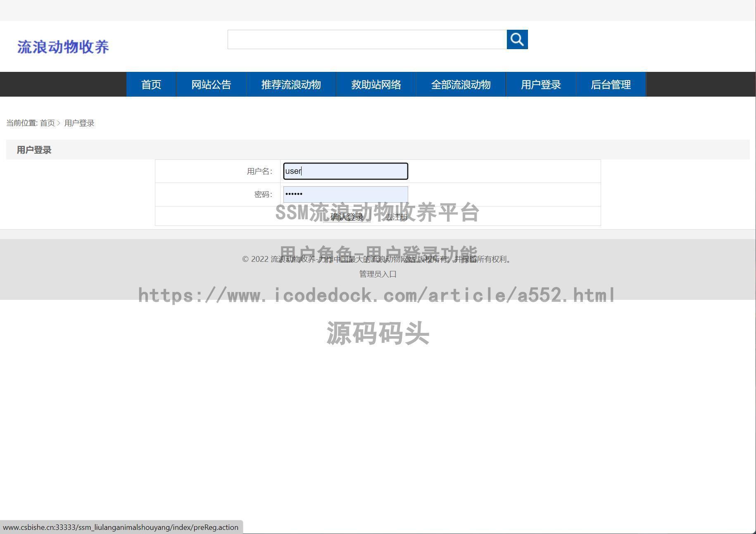The image size is (756, 534).
Task: Click the 确认登录 login button
Action: (x=347, y=216)
